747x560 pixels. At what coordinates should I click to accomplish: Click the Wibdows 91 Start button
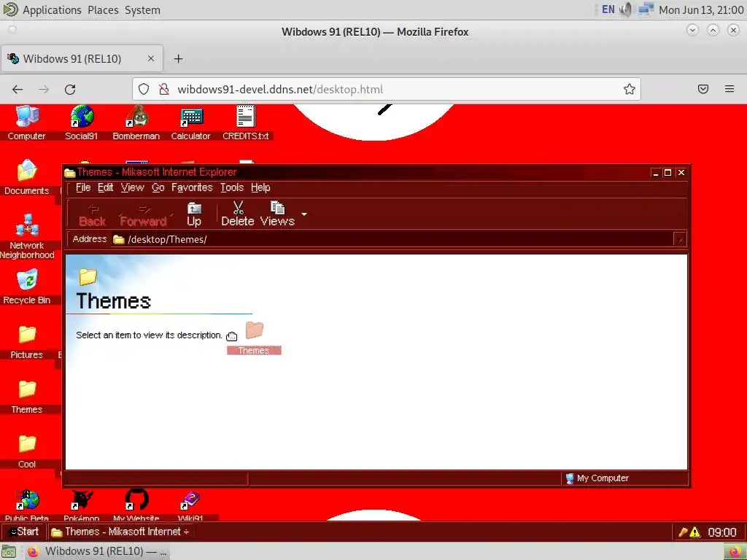[23, 532]
